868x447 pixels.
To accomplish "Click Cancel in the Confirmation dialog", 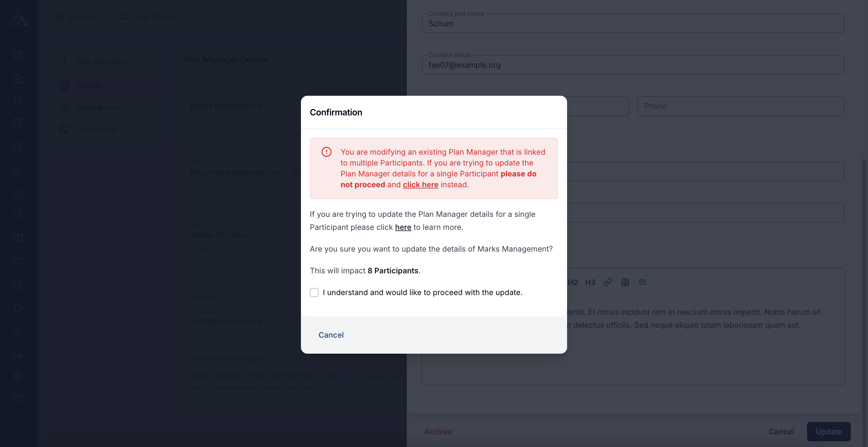I will [x=331, y=335].
